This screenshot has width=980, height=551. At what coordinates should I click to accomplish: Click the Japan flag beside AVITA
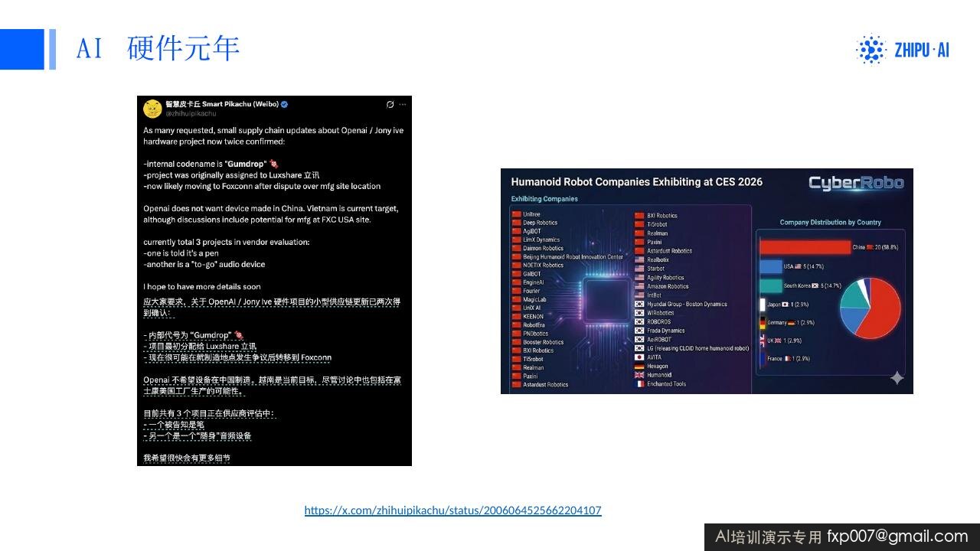[639, 357]
